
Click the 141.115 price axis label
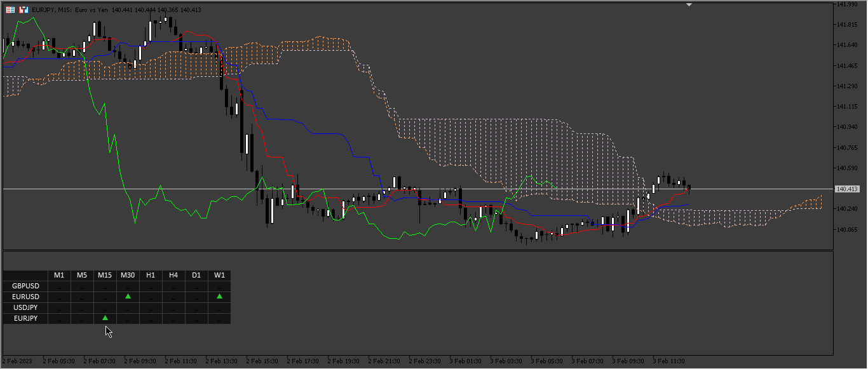coord(848,107)
